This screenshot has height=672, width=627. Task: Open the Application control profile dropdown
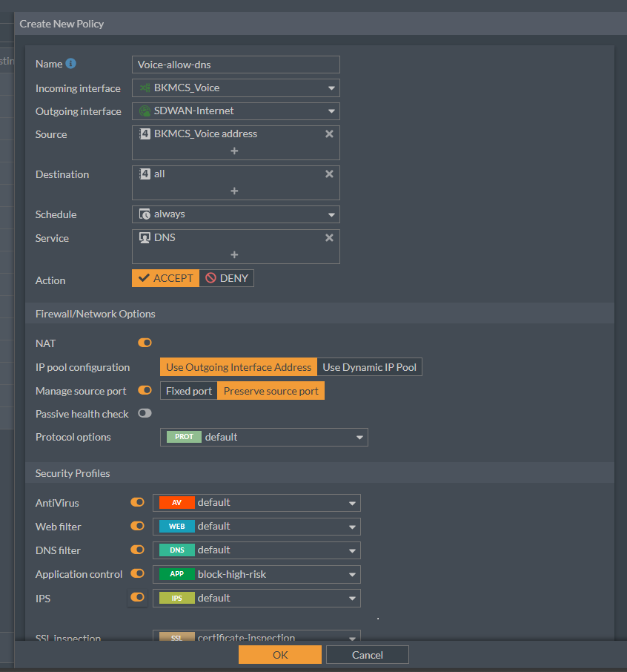pos(256,574)
